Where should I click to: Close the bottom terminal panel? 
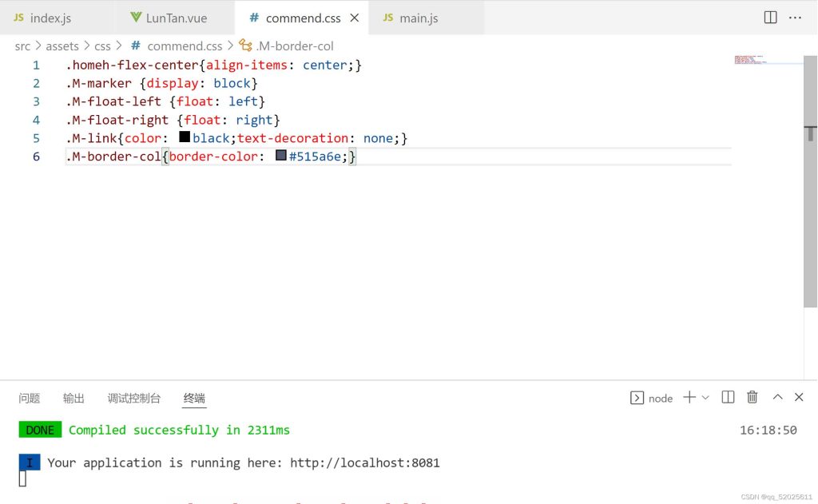pyautogui.click(x=800, y=397)
